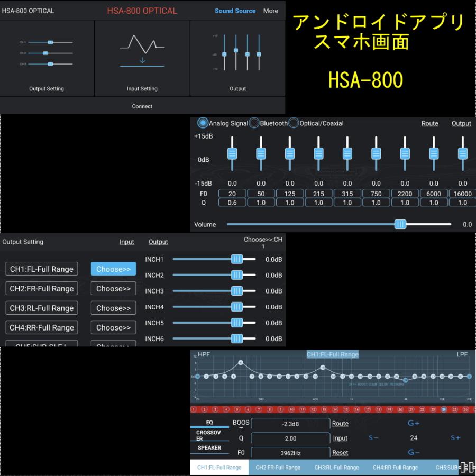Click S- previous band control
Screen dimensions: 476x476
coord(373,437)
